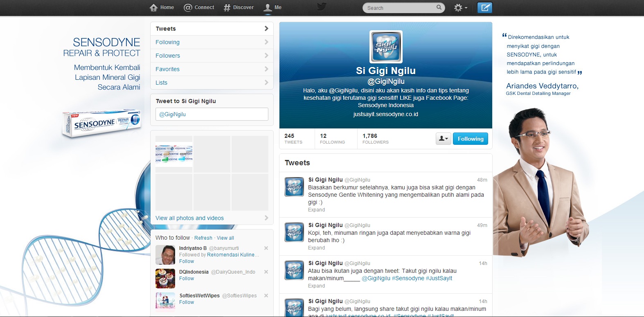This screenshot has width=644, height=317.
Task: Select Following in the sidebar list
Action: point(212,42)
